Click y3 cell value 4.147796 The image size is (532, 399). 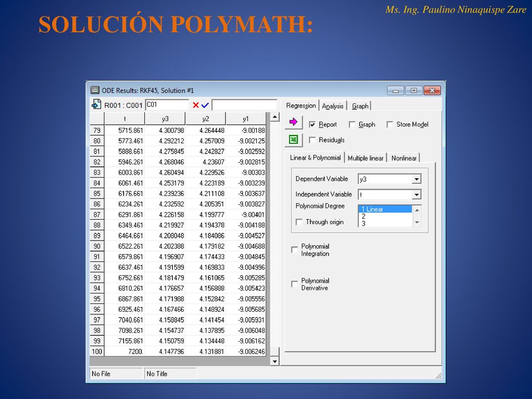165,352
